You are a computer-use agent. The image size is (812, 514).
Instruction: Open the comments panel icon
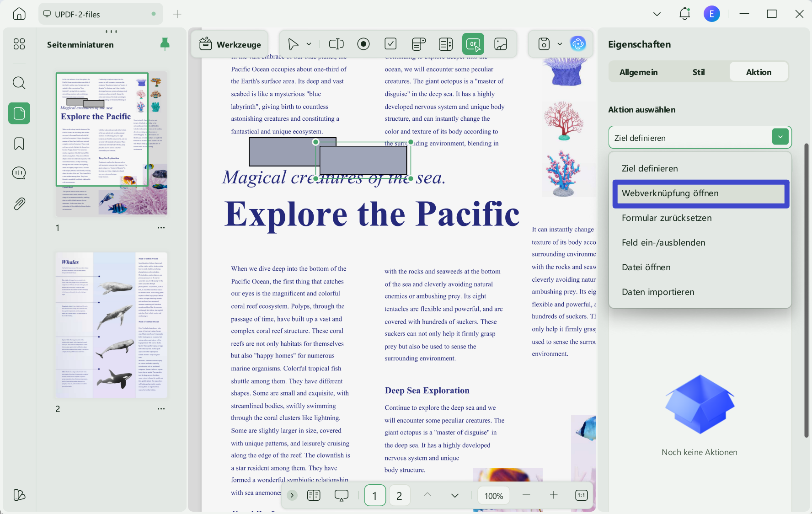(x=19, y=173)
